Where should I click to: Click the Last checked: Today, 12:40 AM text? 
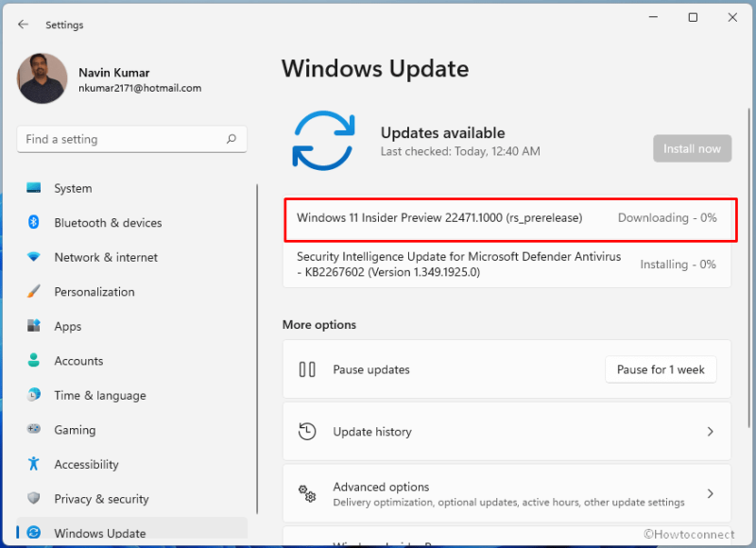click(460, 151)
